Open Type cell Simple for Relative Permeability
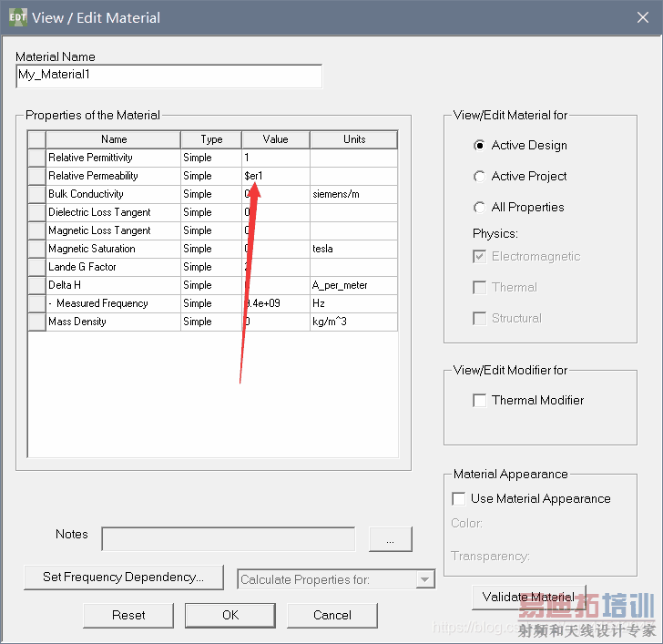This screenshot has height=644, width=663. coord(211,176)
